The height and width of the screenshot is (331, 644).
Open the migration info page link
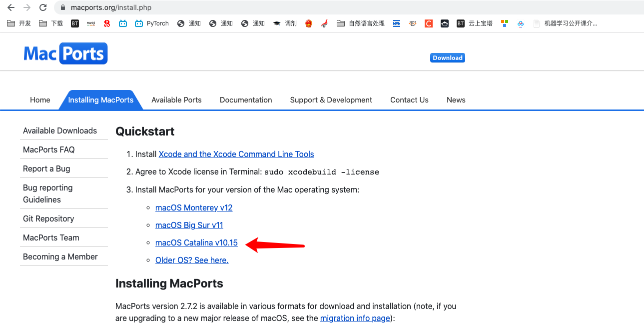tap(356, 318)
